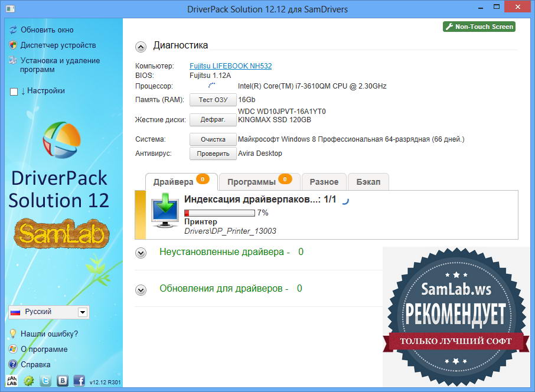Open the Fujitsu LIFEBOOK NH532 link
This screenshot has height=392, width=535.
click(x=230, y=66)
